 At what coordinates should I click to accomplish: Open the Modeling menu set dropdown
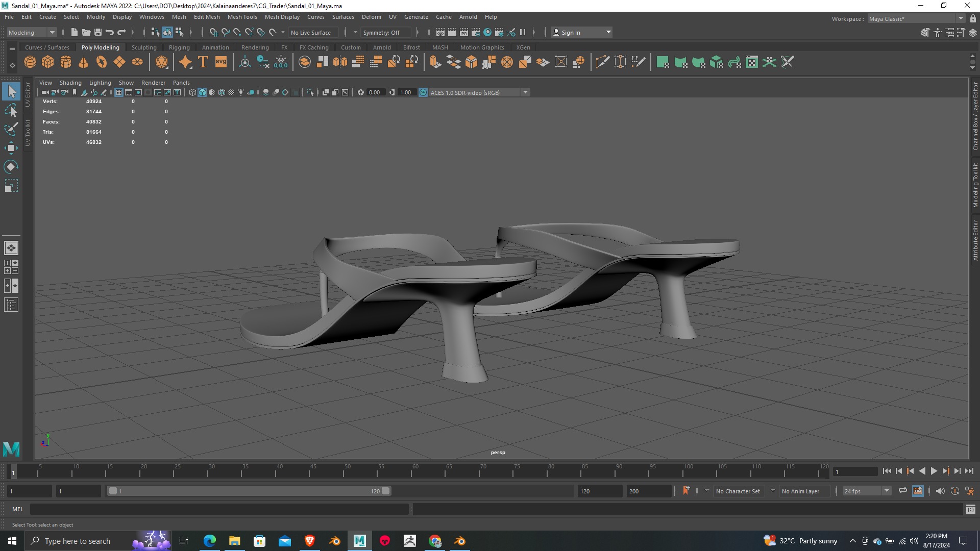click(x=32, y=32)
